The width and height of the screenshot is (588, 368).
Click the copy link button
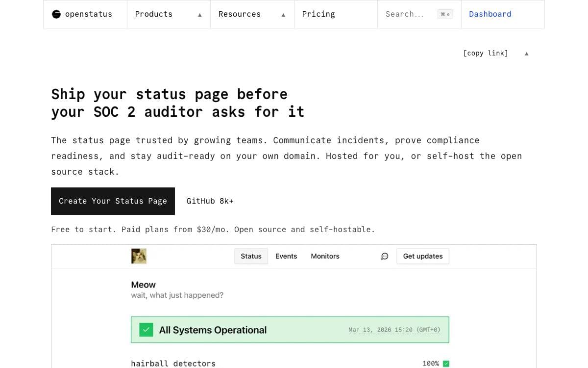pos(486,53)
